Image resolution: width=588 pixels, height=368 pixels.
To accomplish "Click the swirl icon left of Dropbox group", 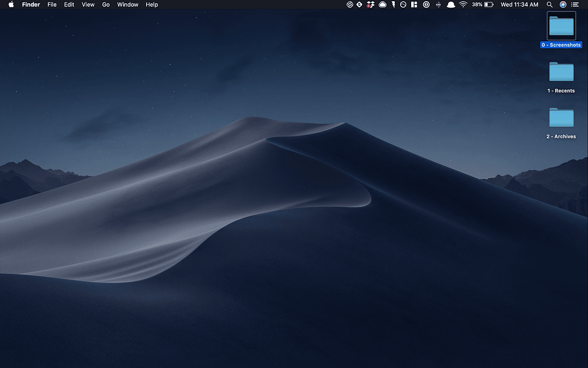I will point(349,5).
